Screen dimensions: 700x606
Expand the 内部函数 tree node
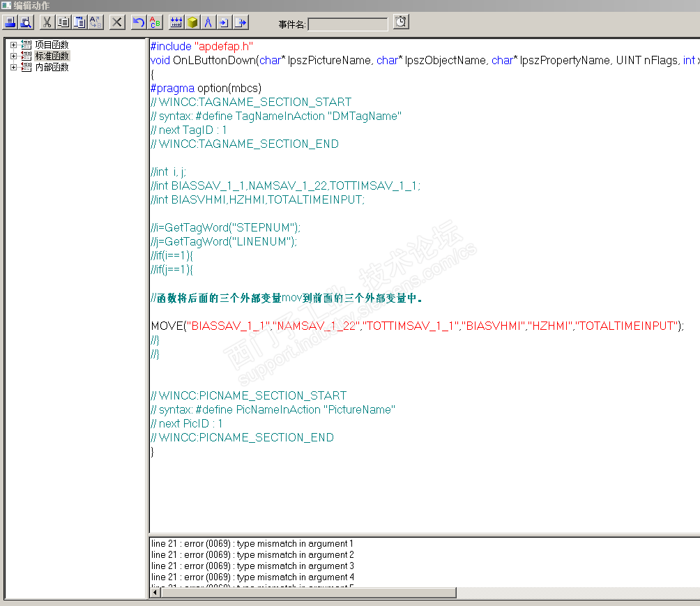pos(13,67)
